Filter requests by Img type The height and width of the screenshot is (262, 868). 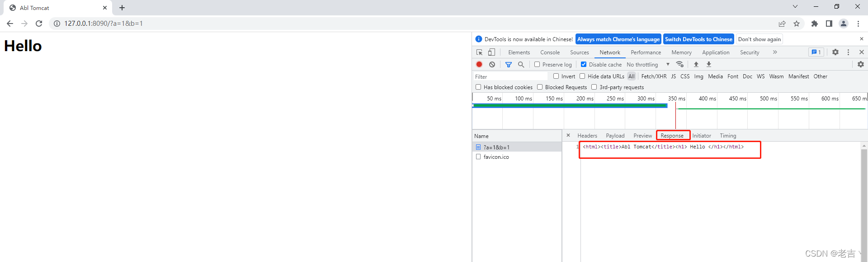(x=698, y=76)
